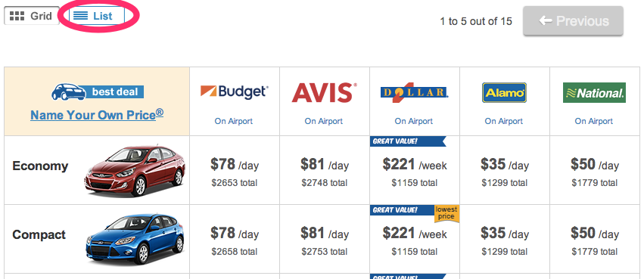Click the lowest price badge

[x=446, y=213]
